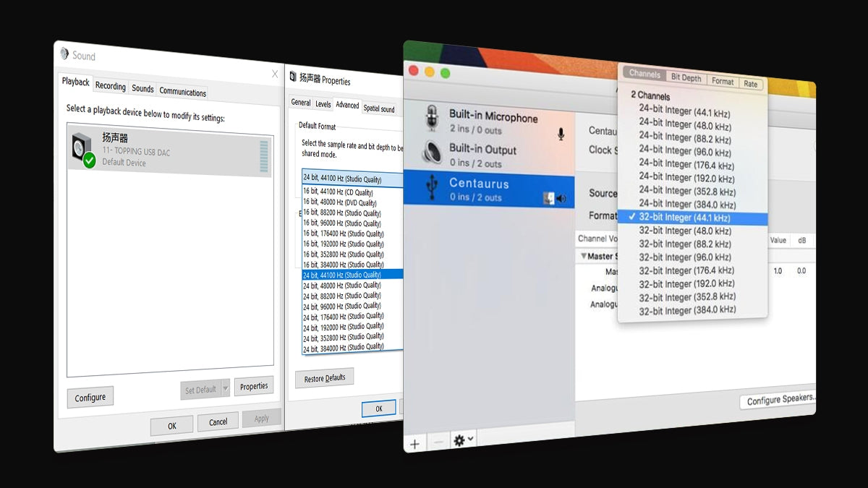Open the Set Default dropdown arrow

[x=225, y=389]
